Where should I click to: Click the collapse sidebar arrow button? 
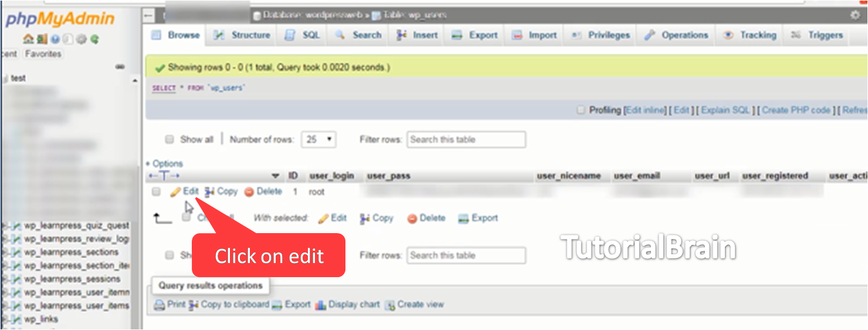(150, 15)
